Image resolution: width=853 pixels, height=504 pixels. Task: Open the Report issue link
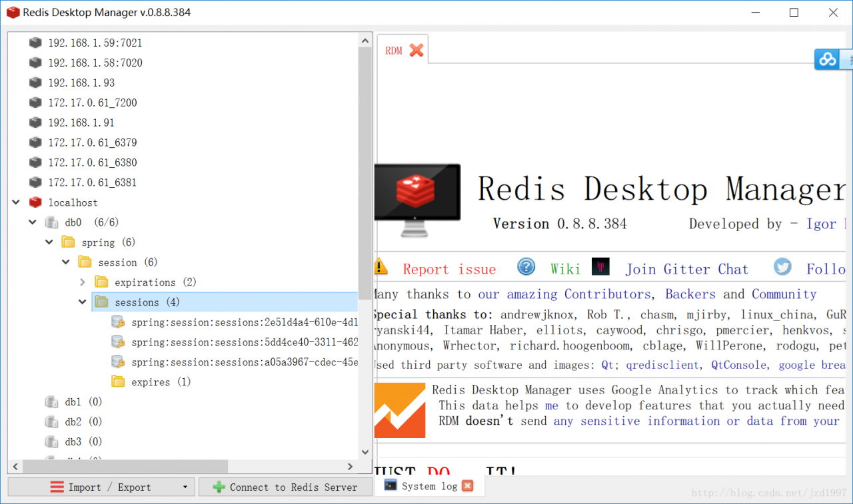click(x=449, y=269)
